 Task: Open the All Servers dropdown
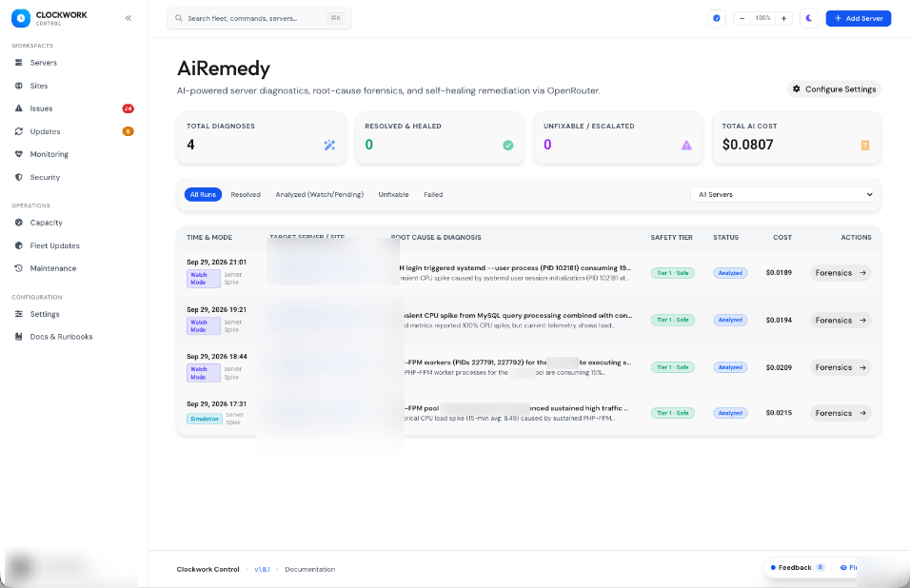(782, 194)
